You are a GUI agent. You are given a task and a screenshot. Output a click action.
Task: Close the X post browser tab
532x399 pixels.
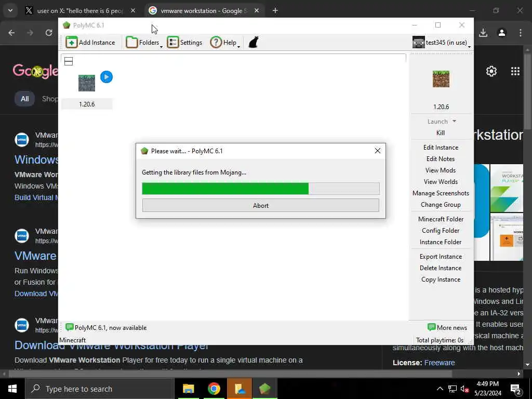(133, 10)
